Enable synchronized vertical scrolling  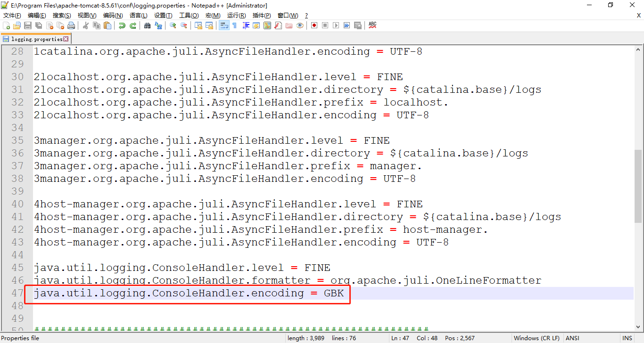point(198,25)
